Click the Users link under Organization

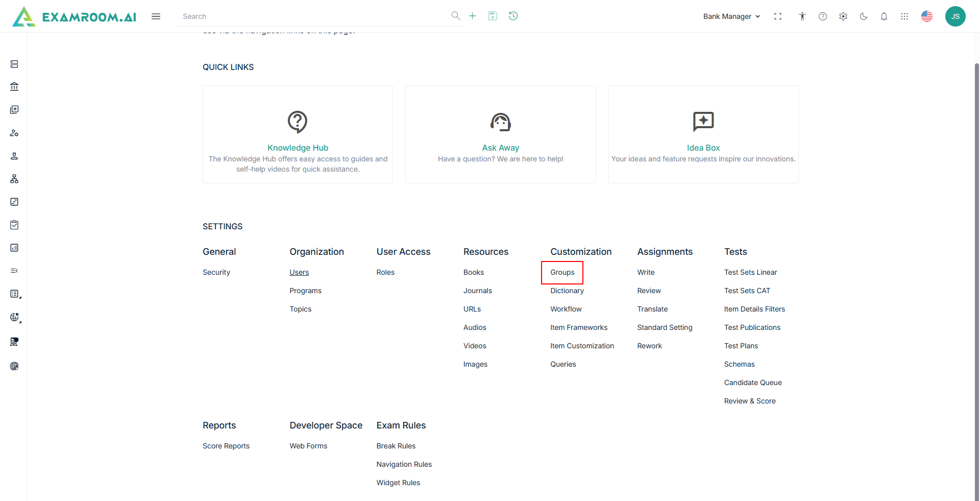coord(299,272)
